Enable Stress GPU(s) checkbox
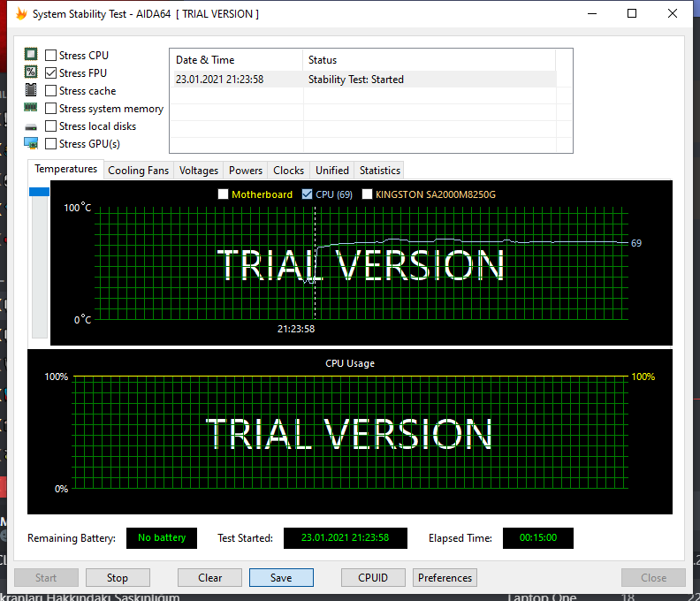 coord(51,144)
